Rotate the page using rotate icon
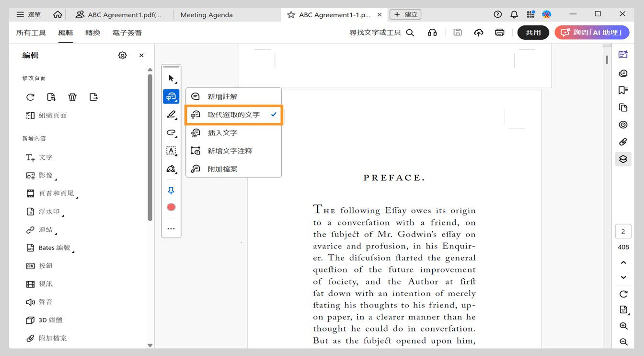The width and height of the screenshot is (644, 356). click(x=30, y=97)
